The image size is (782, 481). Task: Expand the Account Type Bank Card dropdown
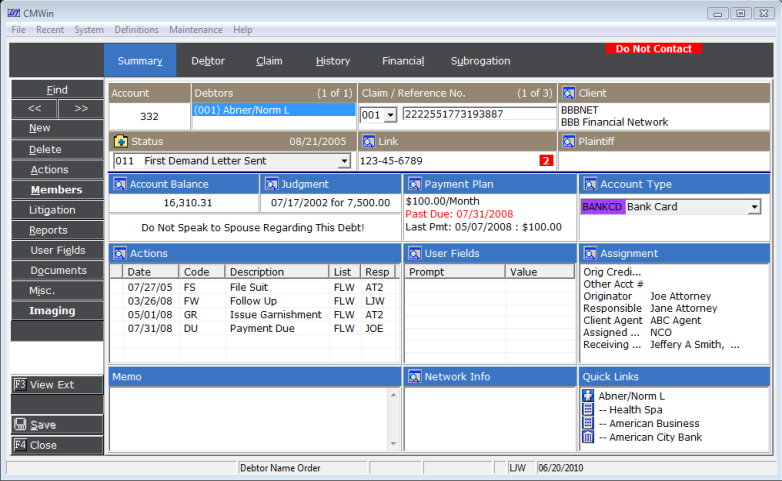pos(754,207)
